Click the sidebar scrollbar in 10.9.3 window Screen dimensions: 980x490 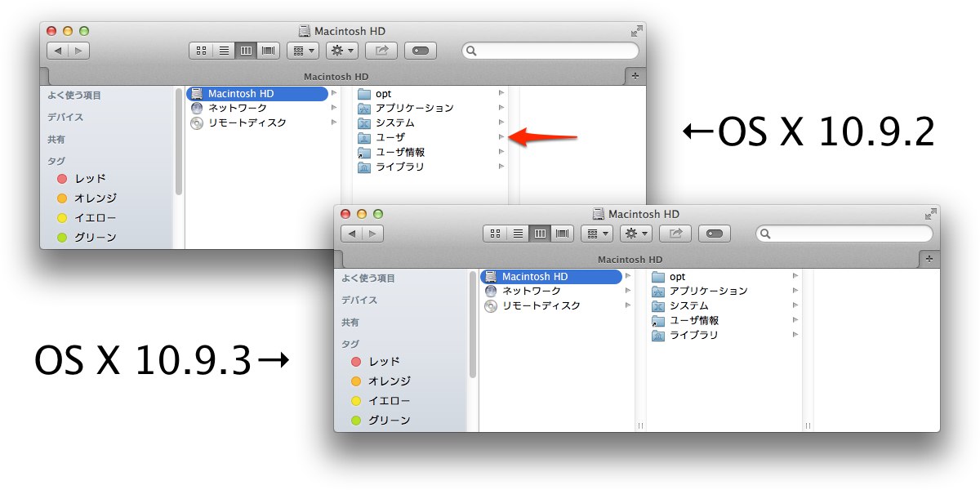[x=473, y=324]
